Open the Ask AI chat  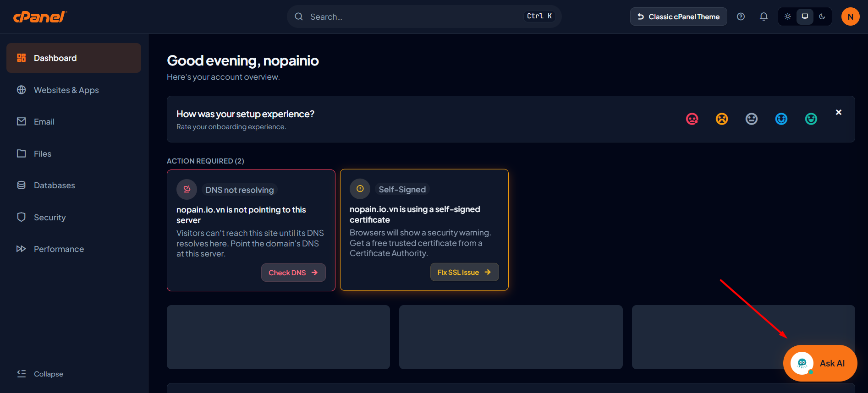click(x=820, y=363)
